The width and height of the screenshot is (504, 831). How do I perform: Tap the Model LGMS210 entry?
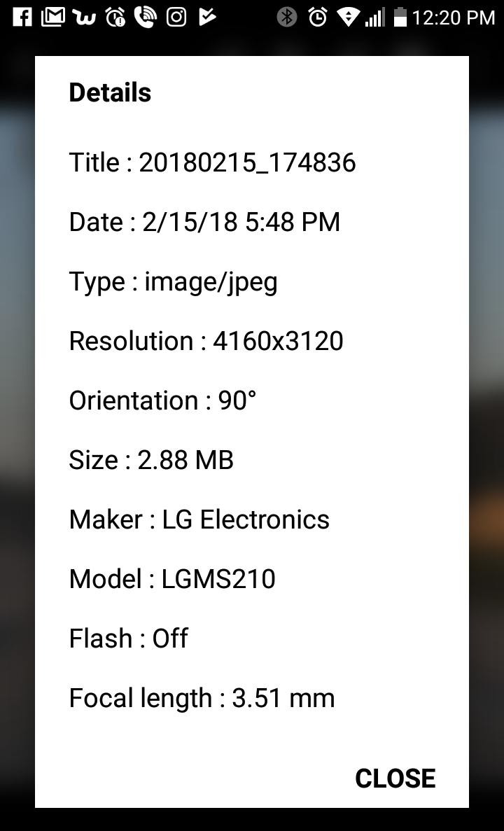(172, 580)
